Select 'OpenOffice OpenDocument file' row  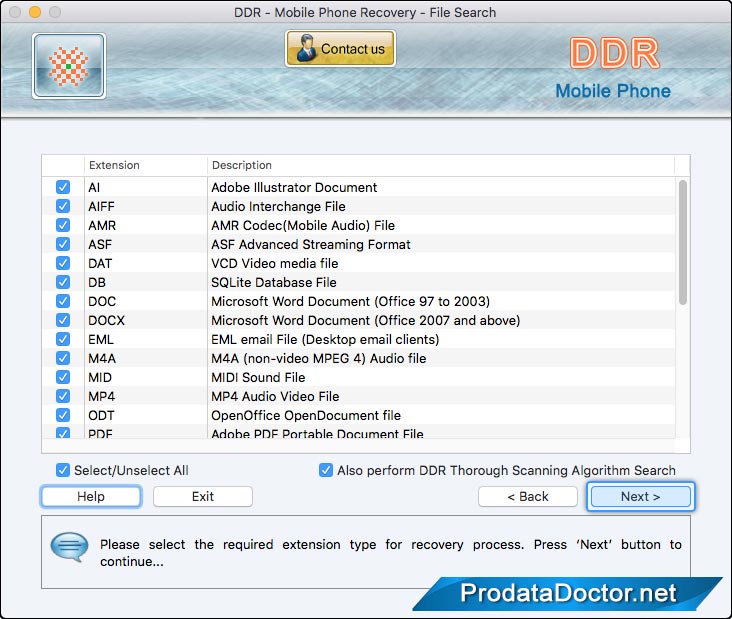[359, 415]
